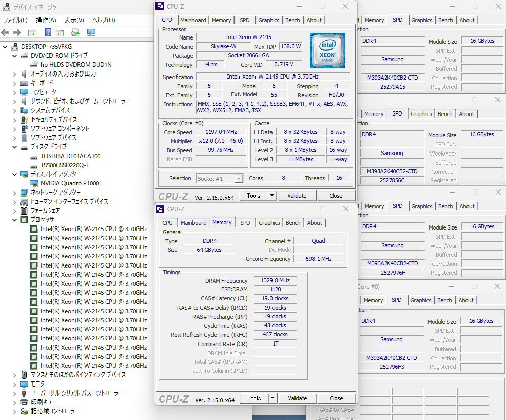Click the デバイス マネージャー title bar icon
Image resolution: width=506 pixels, height=420 pixels.
[7, 7]
